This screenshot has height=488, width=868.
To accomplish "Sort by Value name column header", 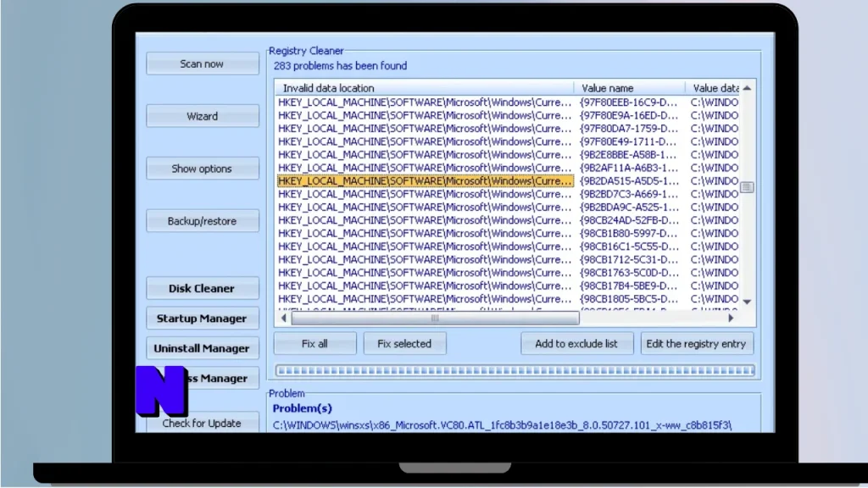I will click(x=630, y=88).
